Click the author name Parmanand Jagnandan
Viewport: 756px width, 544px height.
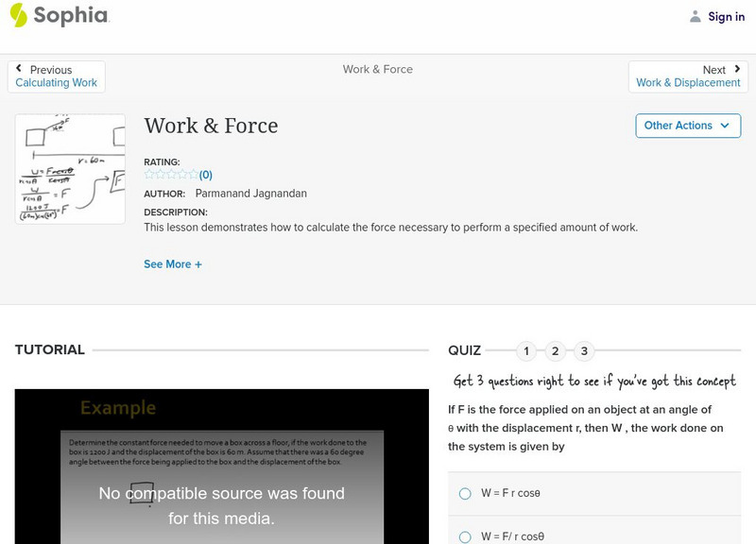point(250,194)
